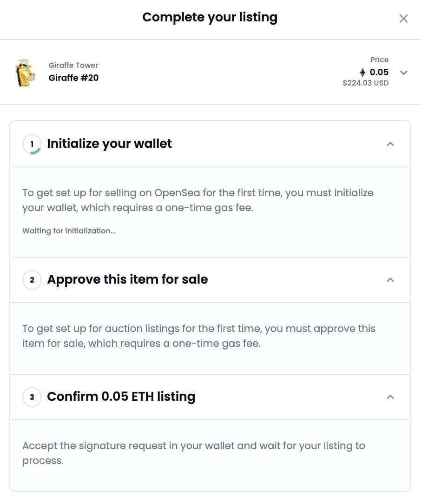Image resolution: width=421 pixels, height=504 pixels.
Task: Open the price details dropdown chevron
Action: [403, 73]
